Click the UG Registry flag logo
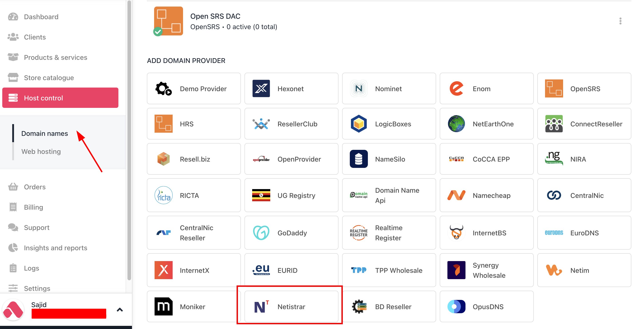Image resolution: width=644 pixels, height=329 pixels. (261, 195)
